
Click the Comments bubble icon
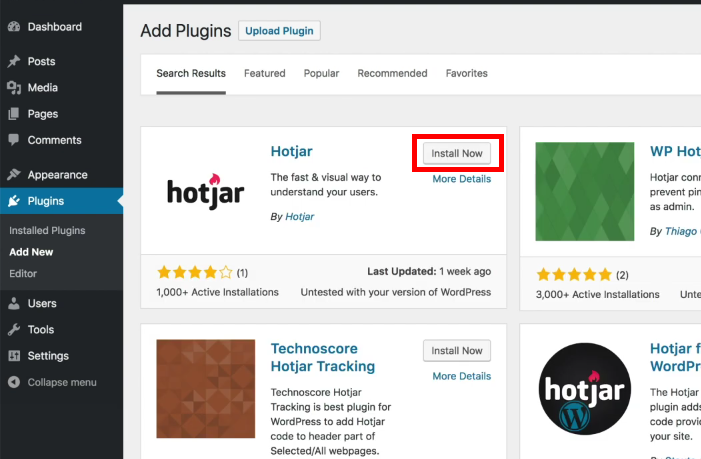14,140
